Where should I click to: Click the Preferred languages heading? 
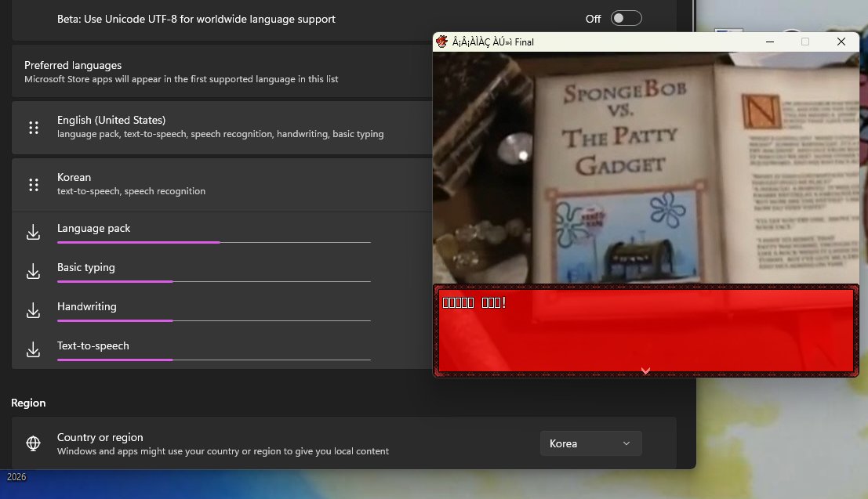click(x=73, y=65)
